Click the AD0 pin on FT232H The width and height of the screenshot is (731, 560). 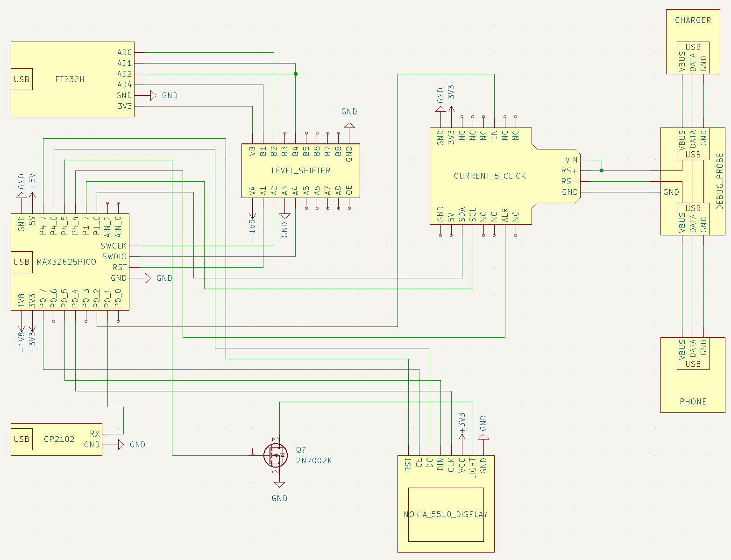125,53
